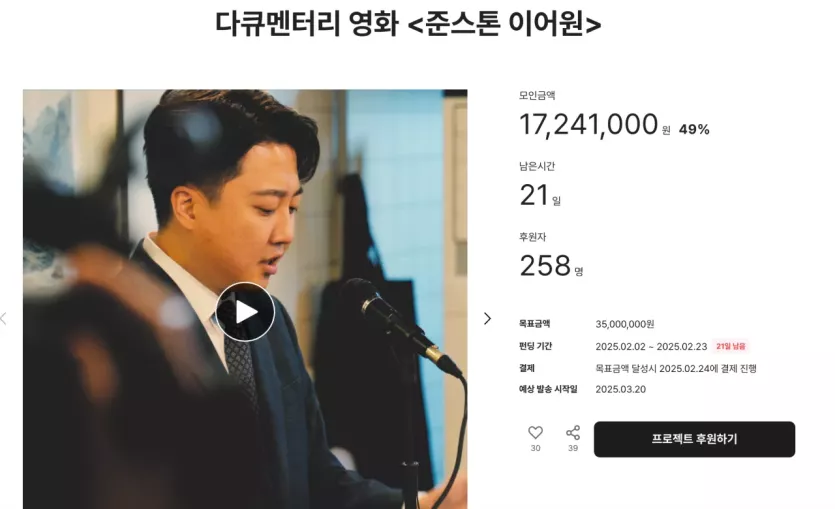Click the red 21일 남음 badge

pos(731,346)
